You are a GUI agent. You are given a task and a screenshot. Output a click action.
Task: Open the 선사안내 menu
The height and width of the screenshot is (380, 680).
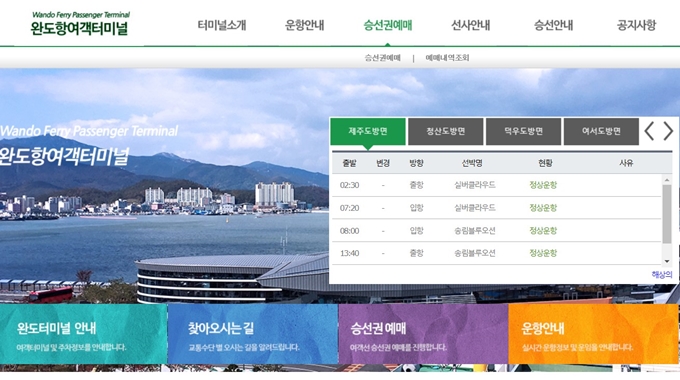click(x=471, y=25)
